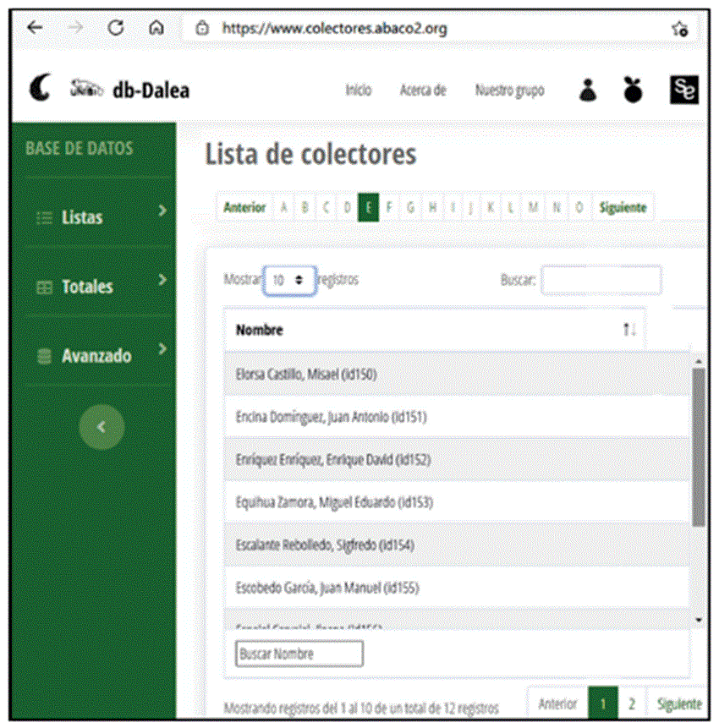Click the browser back arrow

coord(35,28)
